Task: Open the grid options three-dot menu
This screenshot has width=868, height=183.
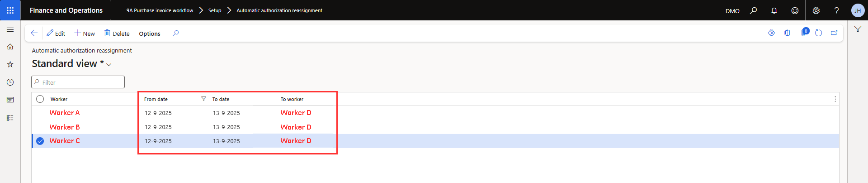Action: pos(835,99)
